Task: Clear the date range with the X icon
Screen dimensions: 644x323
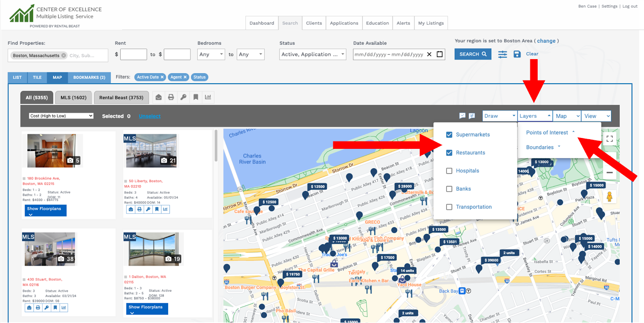Action: [x=429, y=54]
